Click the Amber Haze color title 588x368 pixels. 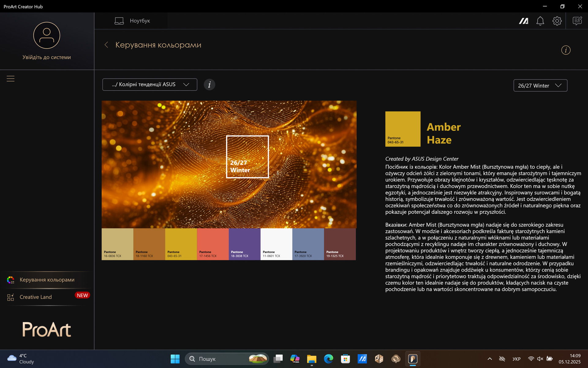click(x=443, y=133)
